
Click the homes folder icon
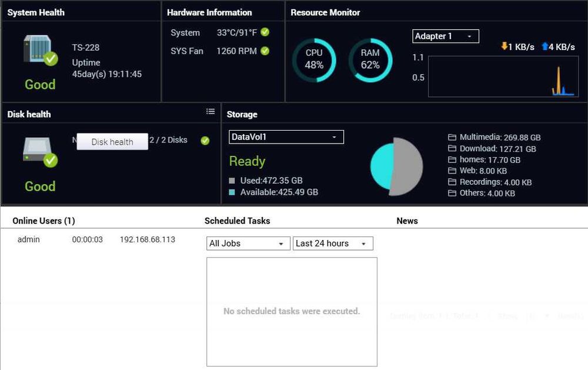(452, 159)
